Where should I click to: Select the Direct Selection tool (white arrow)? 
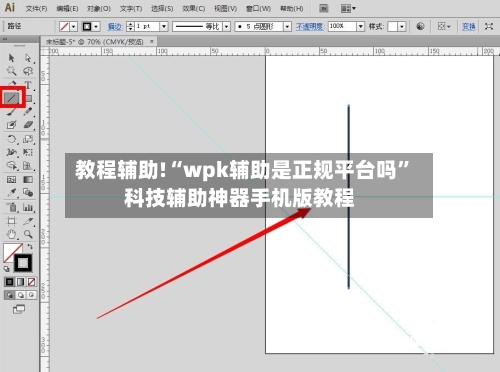point(28,58)
